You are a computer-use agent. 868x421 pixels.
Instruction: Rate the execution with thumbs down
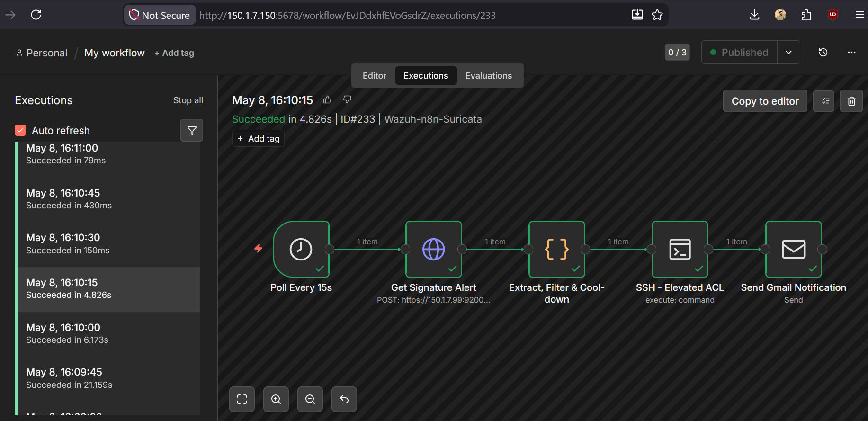click(347, 99)
